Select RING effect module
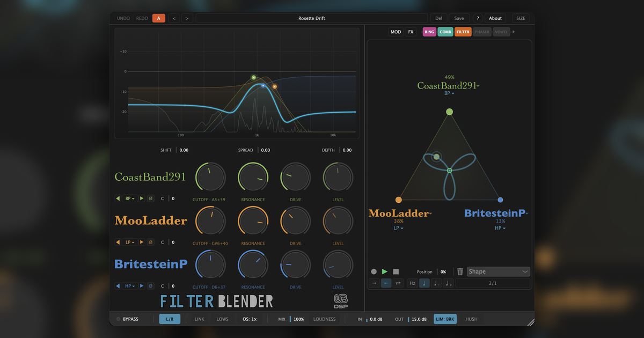Screen dimensions: 644x338 (x=429, y=32)
